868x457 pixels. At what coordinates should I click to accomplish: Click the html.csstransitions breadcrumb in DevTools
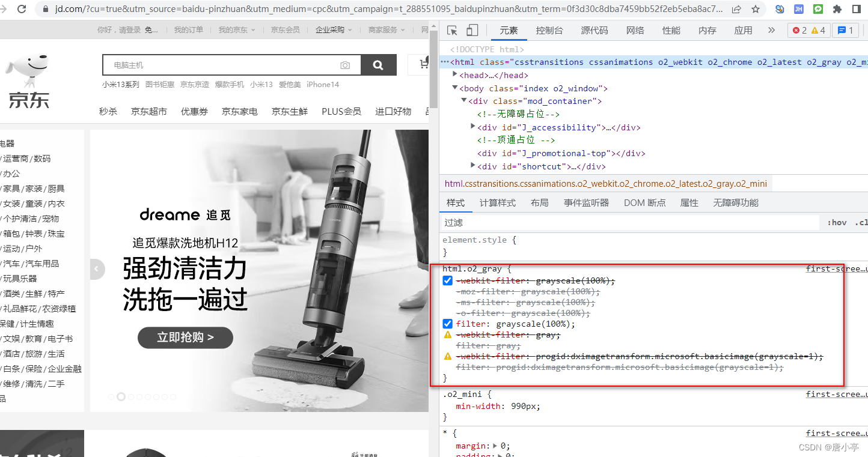coord(606,184)
